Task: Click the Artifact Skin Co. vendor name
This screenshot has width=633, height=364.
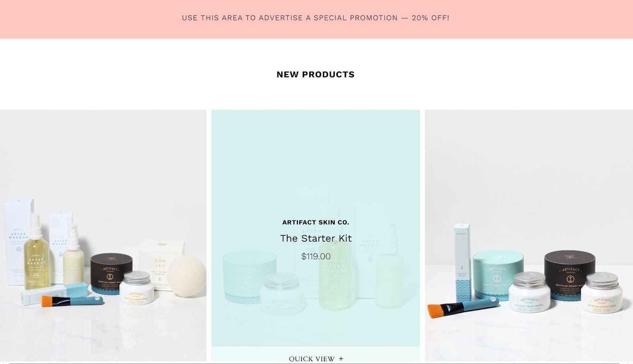Action: click(x=316, y=222)
